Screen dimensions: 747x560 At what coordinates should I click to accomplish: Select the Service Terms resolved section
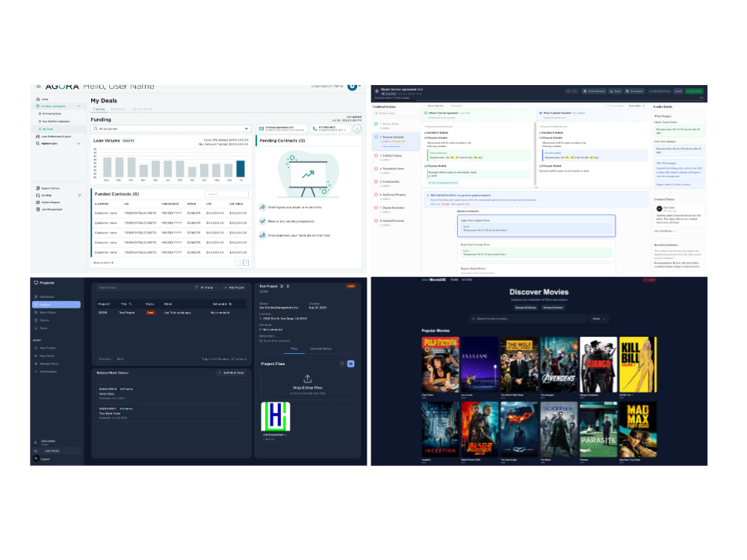395,125
